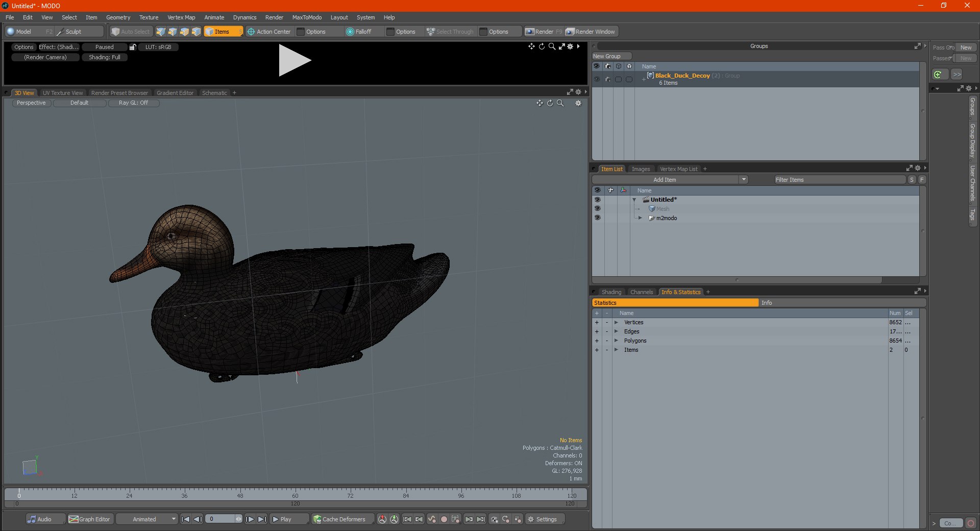The image size is (980, 531).
Task: Switch to UV Texture View tab
Action: [63, 93]
